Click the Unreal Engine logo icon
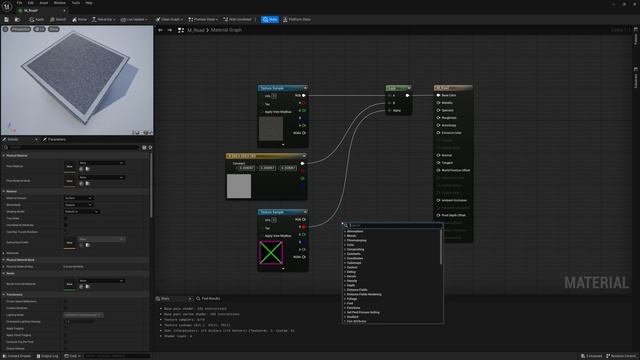Screen dimensions: 640x360 tap(7, 6)
